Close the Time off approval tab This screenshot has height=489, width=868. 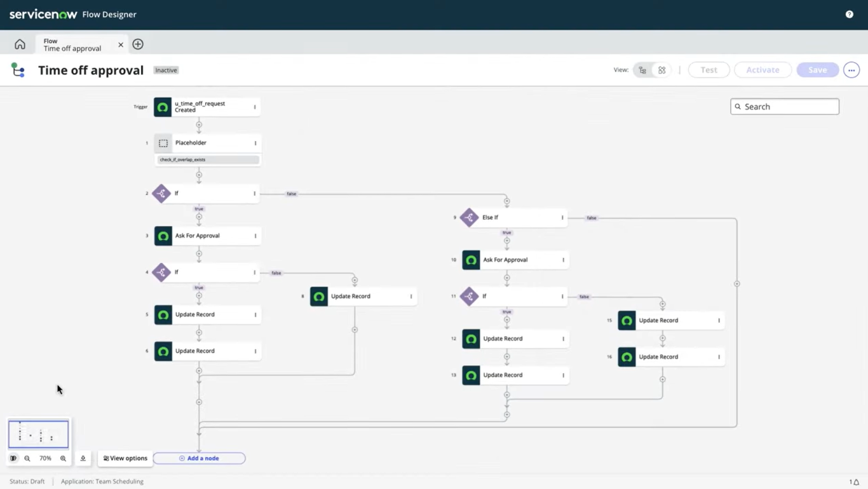pos(121,45)
